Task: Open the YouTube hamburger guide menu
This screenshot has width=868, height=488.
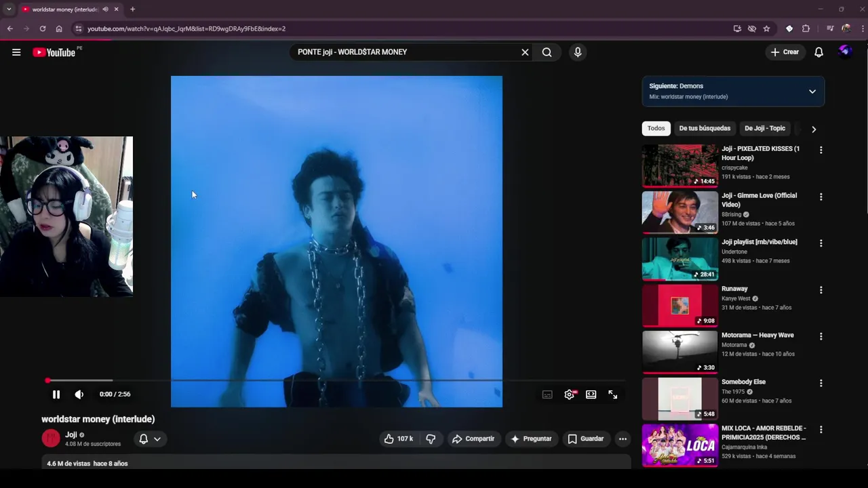Action: coord(16,52)
